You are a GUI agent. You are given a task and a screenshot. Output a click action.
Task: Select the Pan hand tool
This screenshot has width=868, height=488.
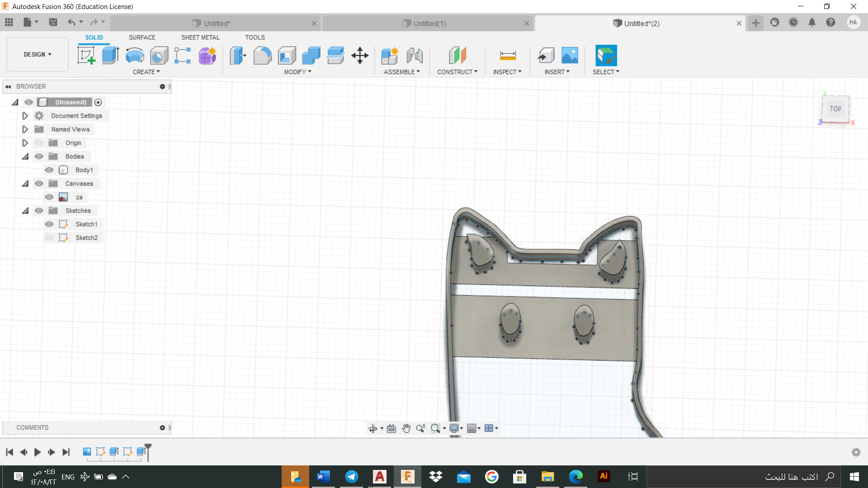(x=406, y=428)
